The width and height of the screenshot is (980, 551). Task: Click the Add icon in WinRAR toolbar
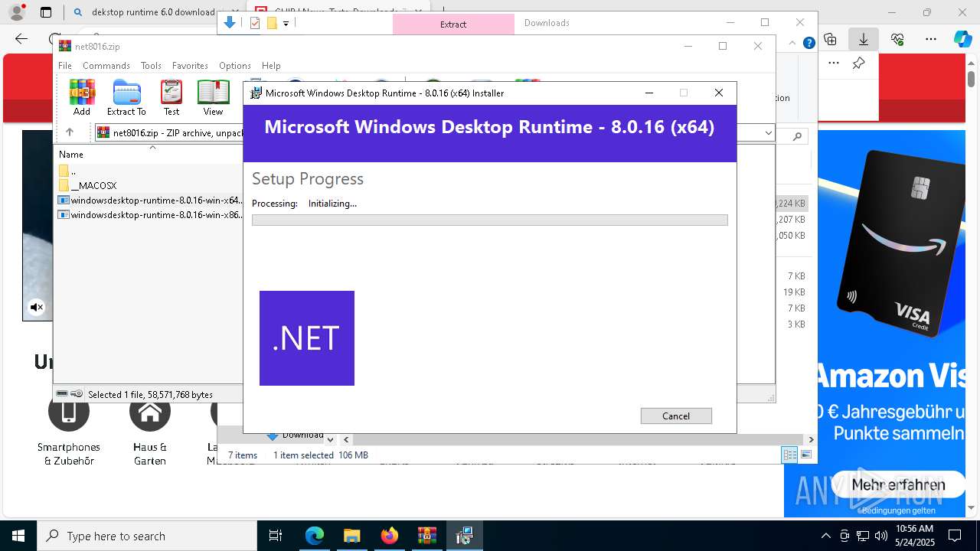82,98
